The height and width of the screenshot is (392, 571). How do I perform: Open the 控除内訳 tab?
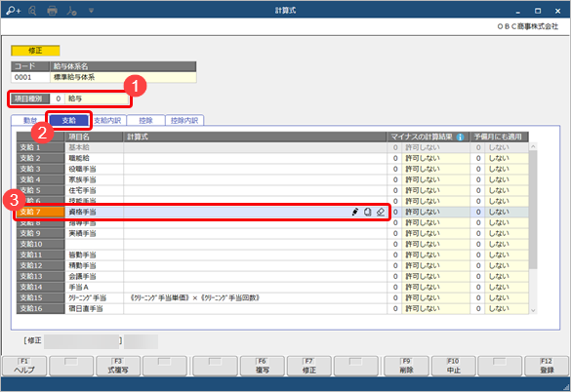click(x=184, y=121)
